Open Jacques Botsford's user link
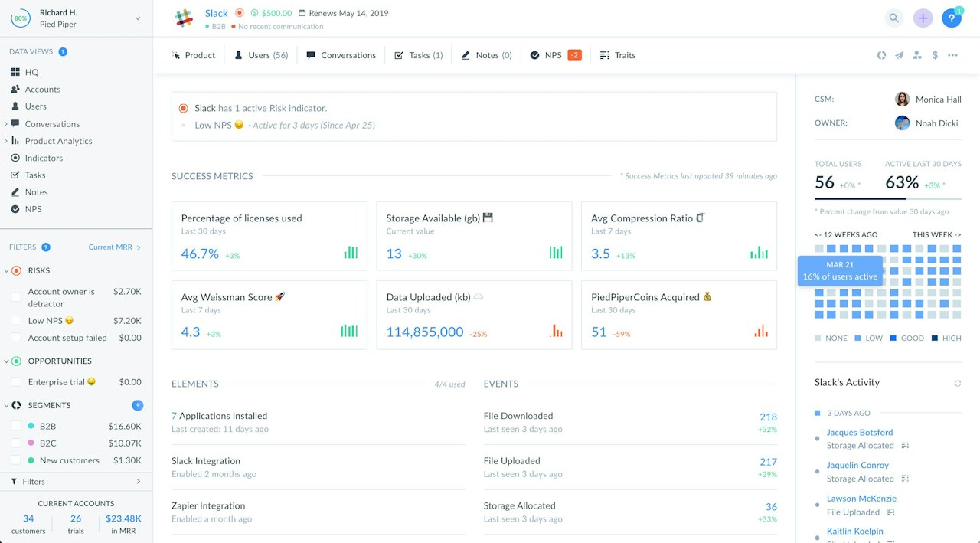The width and height of the screenshot is (980, 543). (x=860, y=432)
